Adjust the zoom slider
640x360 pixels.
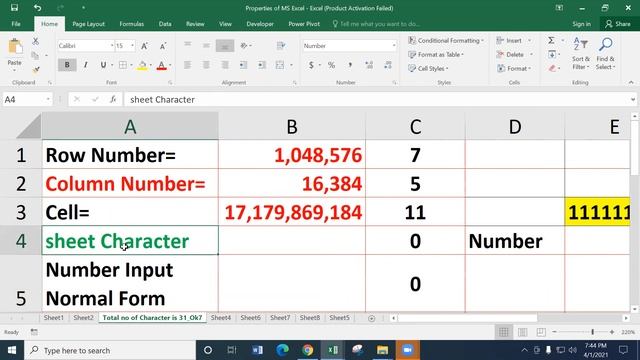[593, 332]
